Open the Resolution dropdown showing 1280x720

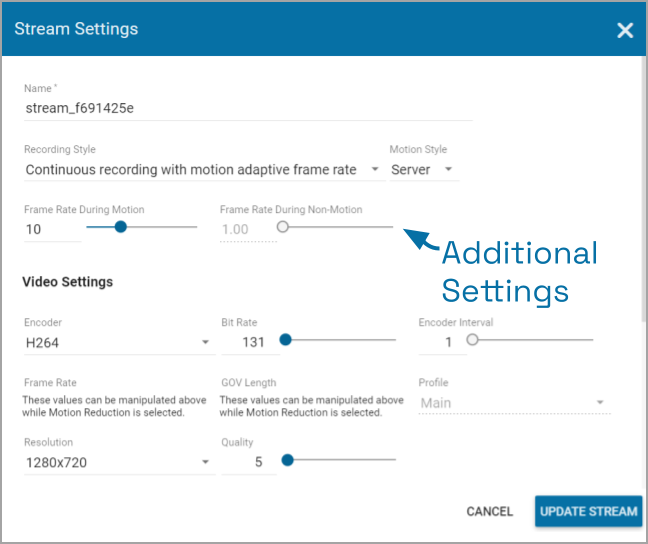click(x=118, y=462)
